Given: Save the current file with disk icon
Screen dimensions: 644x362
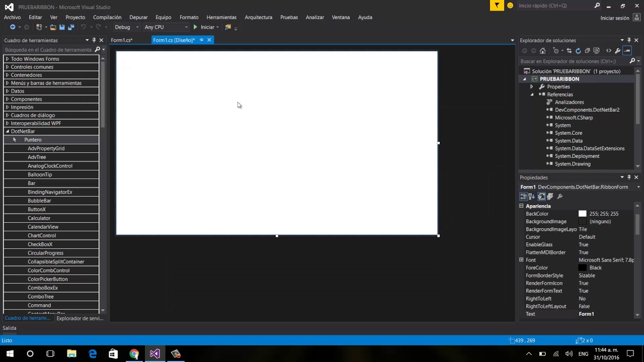Looking at the screenshot, I should [62, 27].
